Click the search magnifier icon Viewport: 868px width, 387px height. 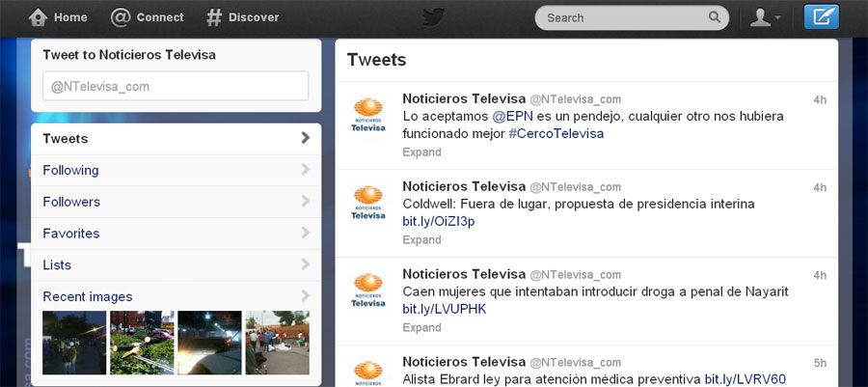(715, 17)
